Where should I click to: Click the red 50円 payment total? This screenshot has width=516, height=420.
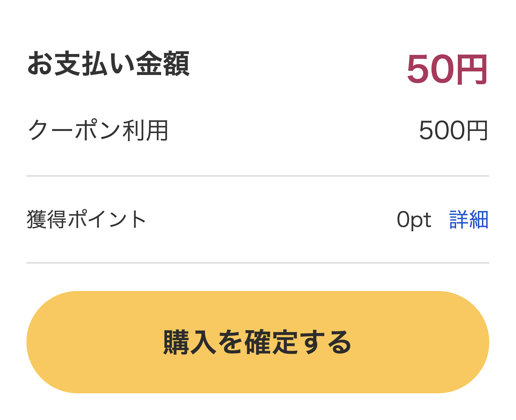click(447, 70)
